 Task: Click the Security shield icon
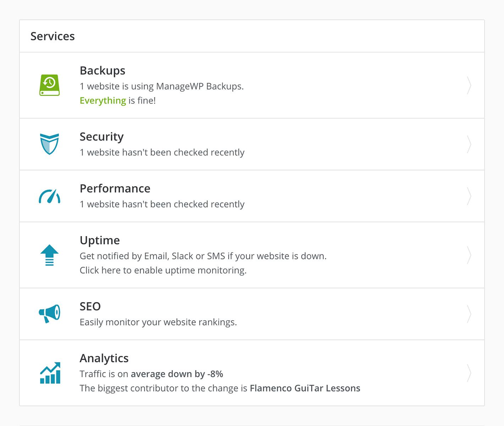[49, 144]
